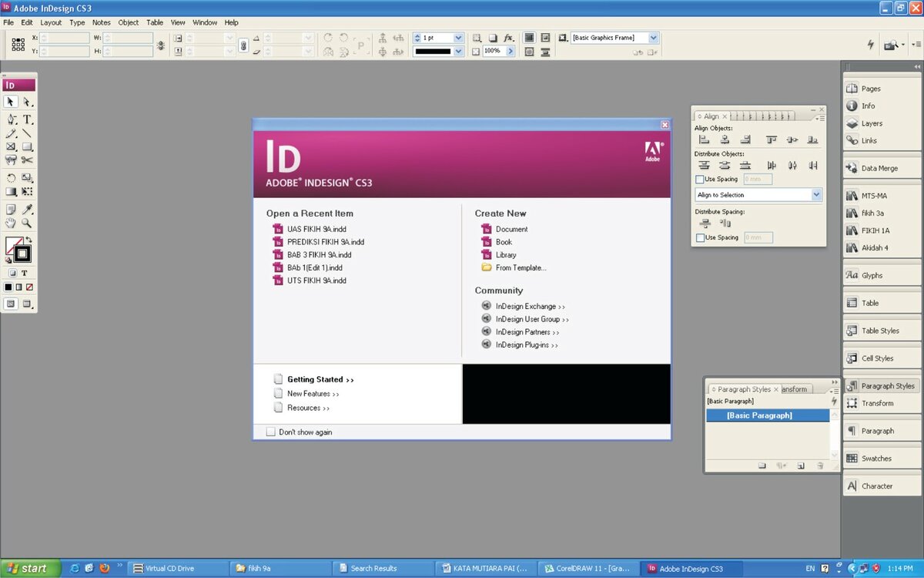Screen dimensions: 924x578
Task: Enable Use Spacing under Distribute Objects
Action: click(700, 180)
